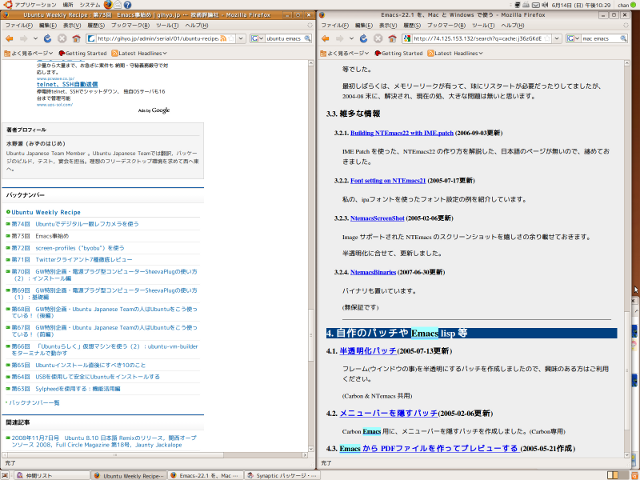640x480 pixels.
Task: Reload page in left Firefox window
Action: (x=48, y=38)
